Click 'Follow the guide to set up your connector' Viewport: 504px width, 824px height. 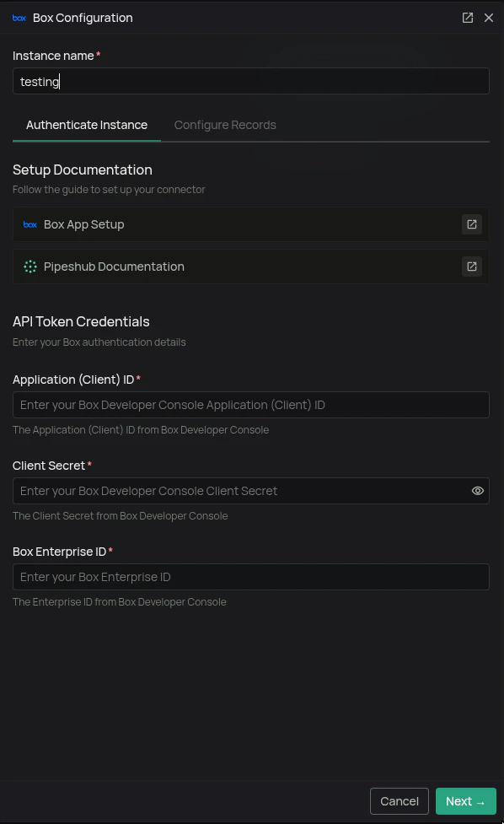tap(109, 190)
